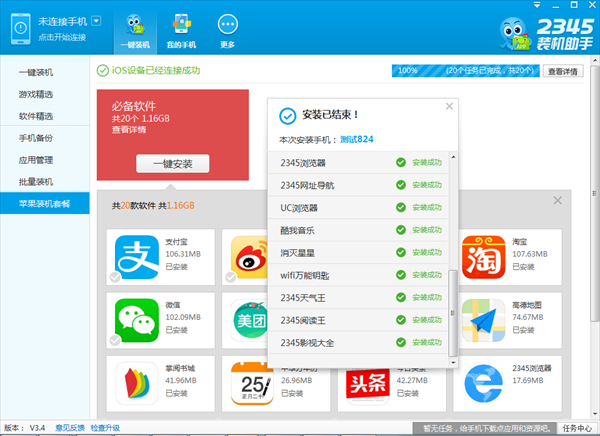This screenshot has height=436, width=600.
Task: Click the 掌阅书城 app icon
Action: coord(137,384)
